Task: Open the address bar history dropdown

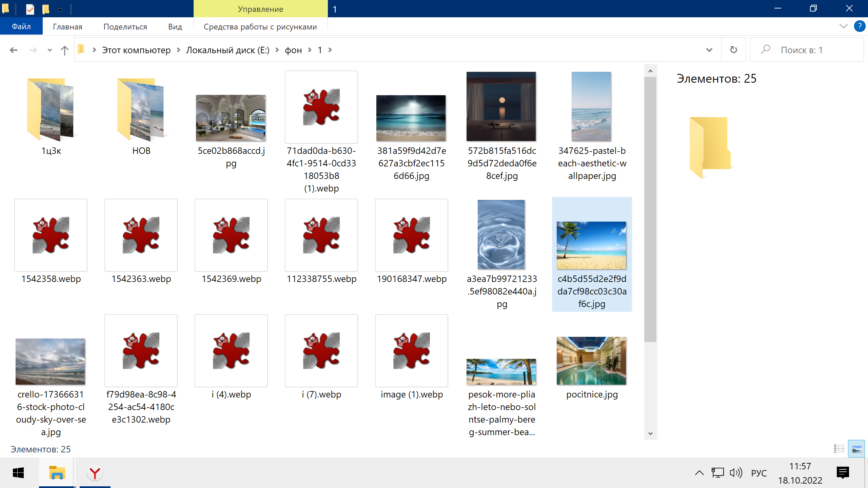Action: click(709, 50)
